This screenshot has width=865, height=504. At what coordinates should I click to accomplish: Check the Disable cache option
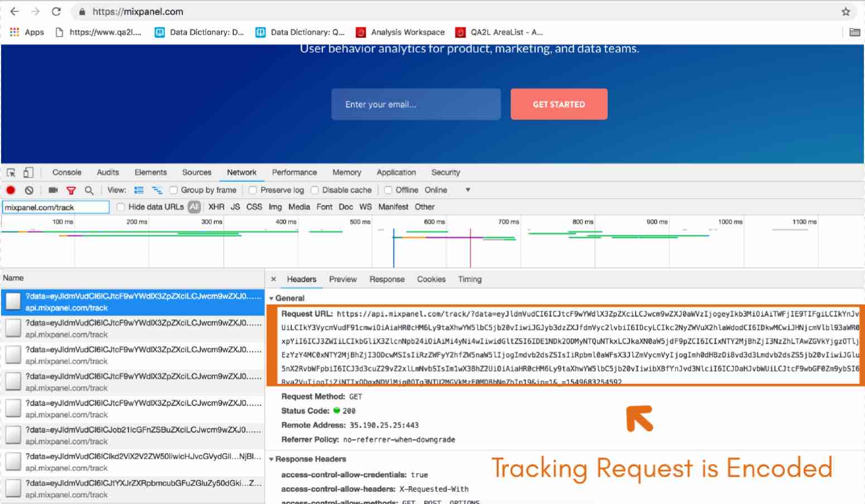tap(315, 190)
